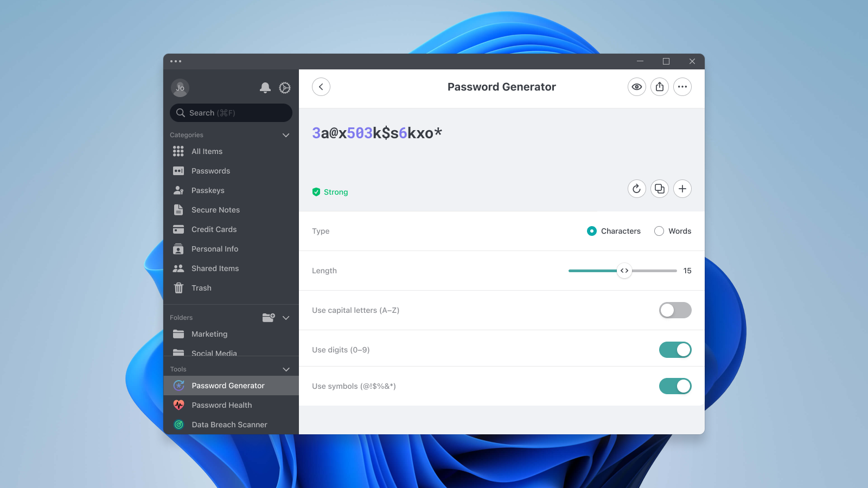The height and width of the screenshot is (488, 868).
Task: Reveal password with the eye icon
Action: point(636,87)
